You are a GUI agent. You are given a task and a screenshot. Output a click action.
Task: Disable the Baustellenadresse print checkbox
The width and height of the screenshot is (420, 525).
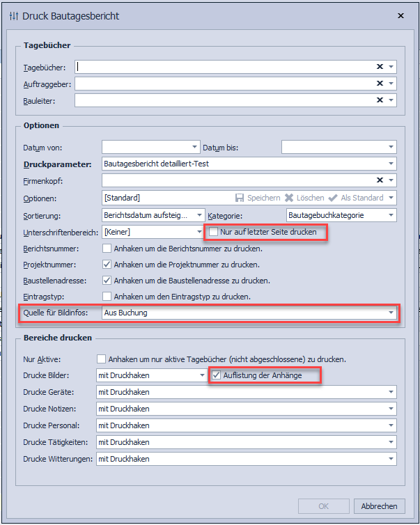tap(107, 281)
